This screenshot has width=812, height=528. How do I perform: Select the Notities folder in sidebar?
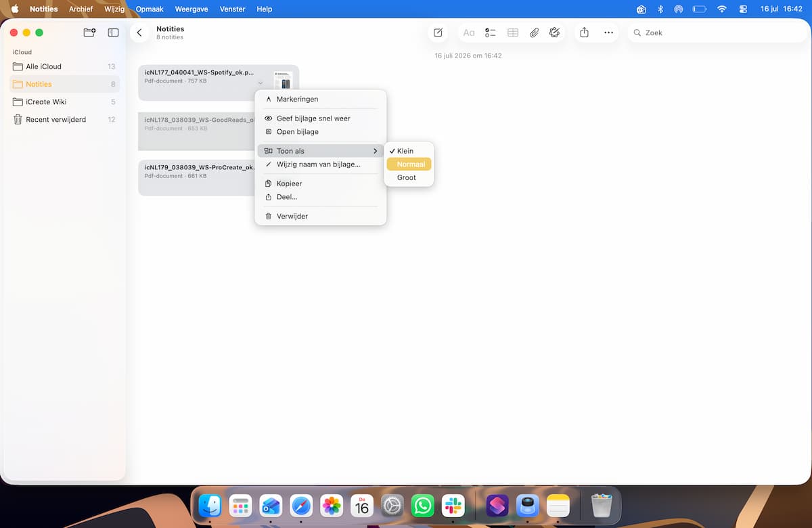[65, 84]
